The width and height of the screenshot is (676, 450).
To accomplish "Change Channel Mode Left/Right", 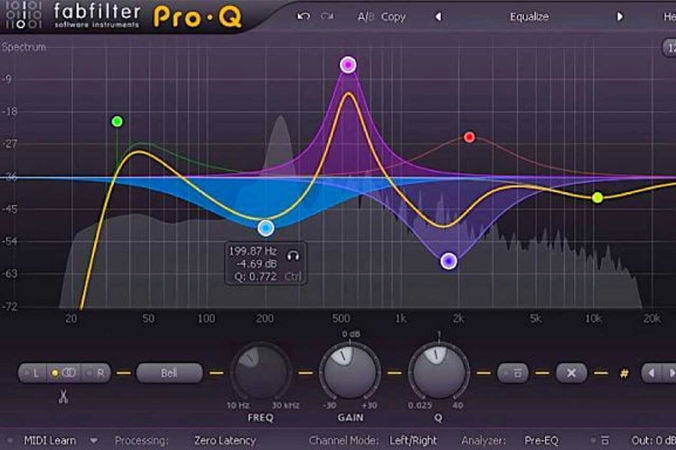I will (413, 441).
